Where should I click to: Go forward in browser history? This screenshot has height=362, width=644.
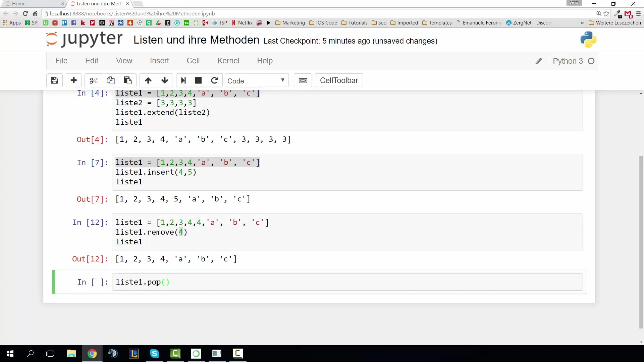pyautogui.click(x=15, y=13)
